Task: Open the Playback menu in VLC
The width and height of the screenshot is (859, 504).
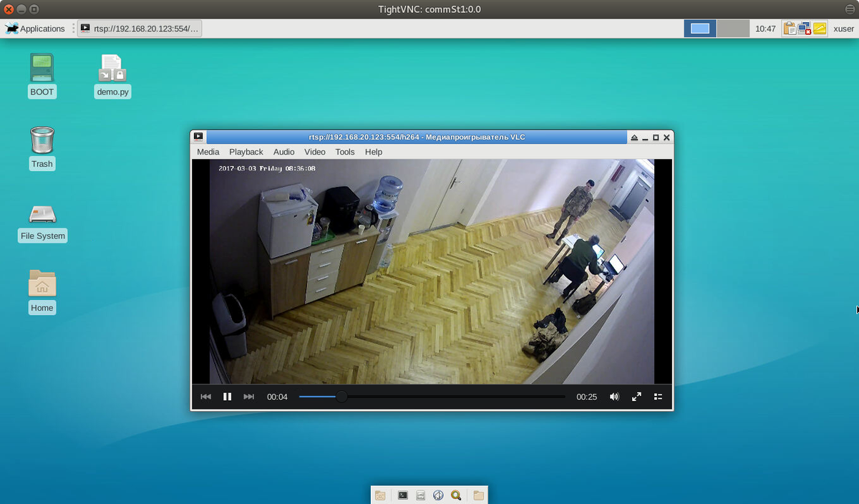Action: coord(246,152)
